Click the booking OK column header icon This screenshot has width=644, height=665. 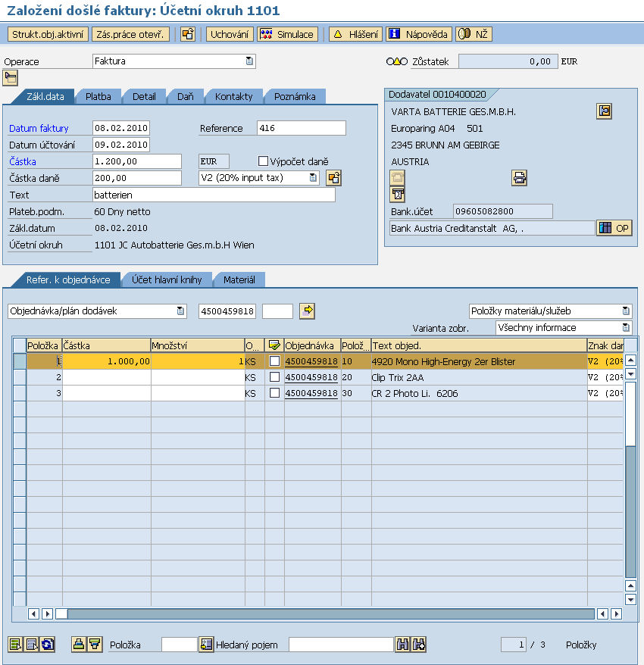pyautogui.click(x=274, y=345)
